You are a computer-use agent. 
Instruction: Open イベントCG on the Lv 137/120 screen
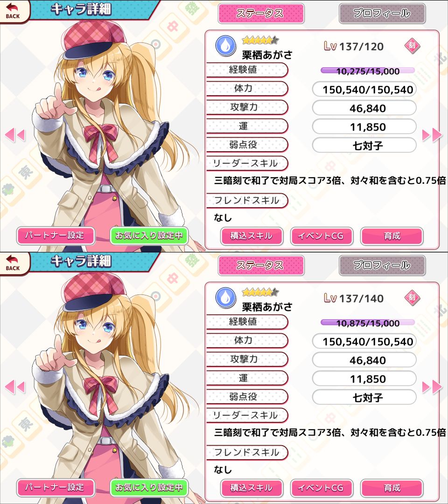click(322, 236)
